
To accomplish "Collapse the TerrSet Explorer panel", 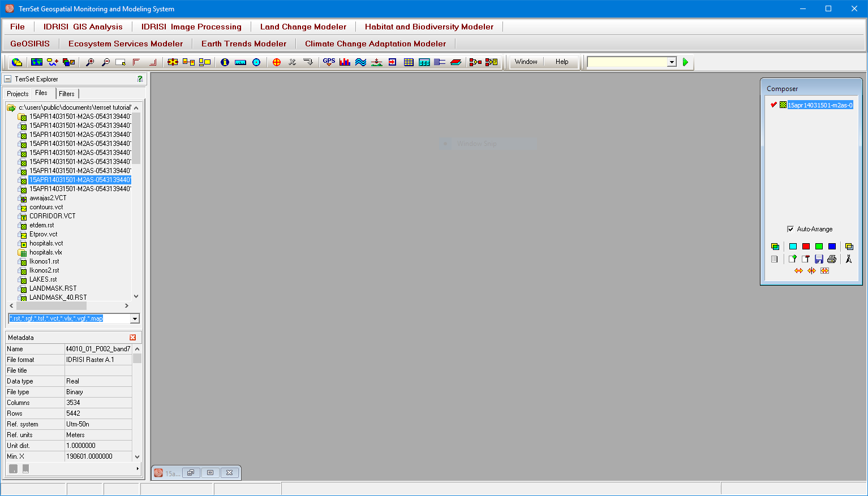I will click(8, 79).
